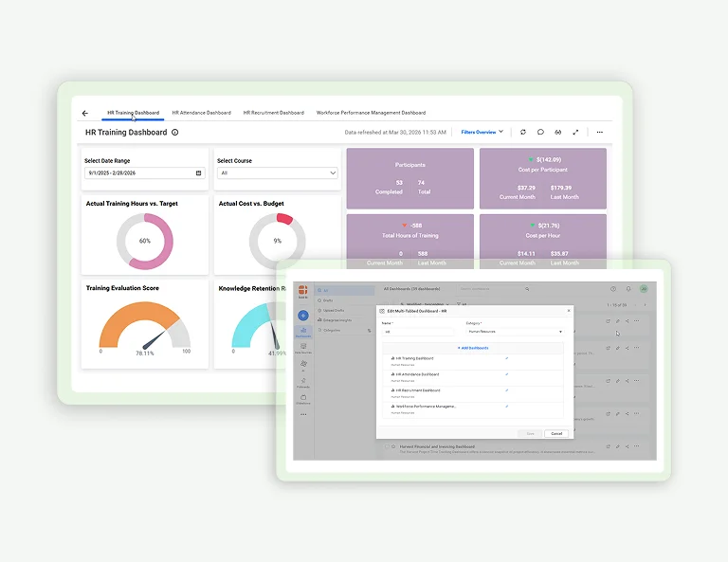
Task: Click the Actual Cost vs. Budget 9% donut
Action: tap(277, 242)
